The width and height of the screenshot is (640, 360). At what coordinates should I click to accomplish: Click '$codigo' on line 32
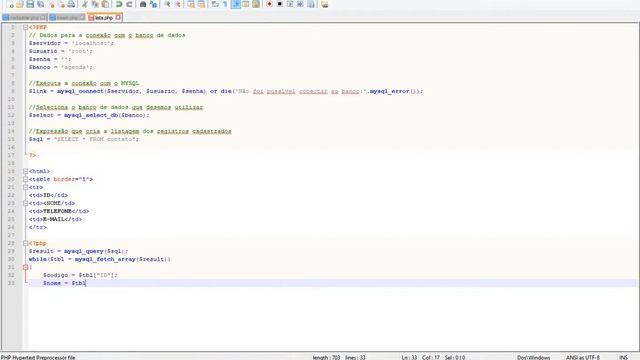click(x=56, y=276)
